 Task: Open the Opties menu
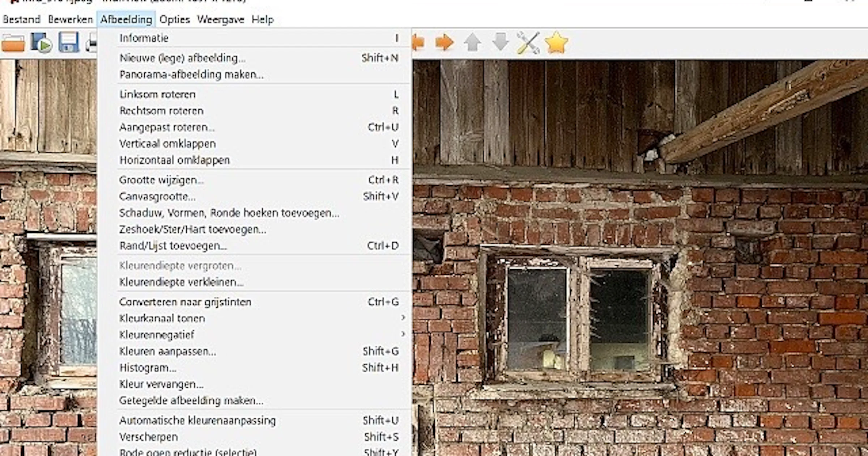175,19
